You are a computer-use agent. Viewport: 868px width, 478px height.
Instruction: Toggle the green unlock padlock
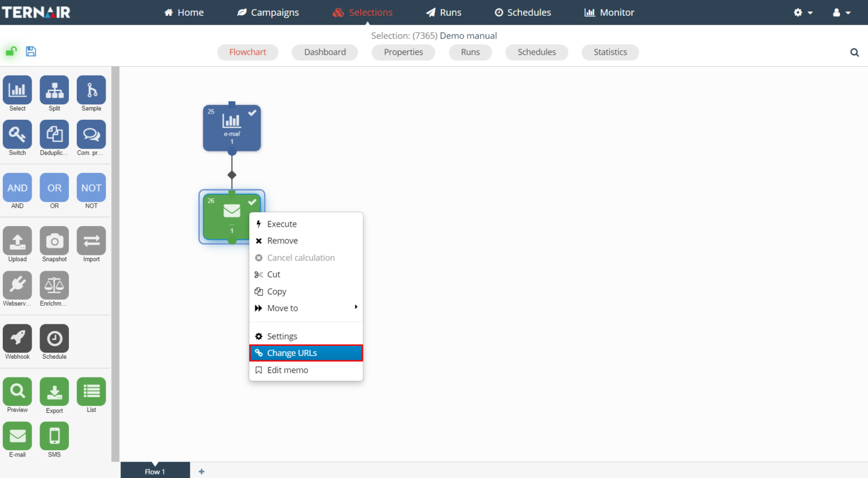[x=11, y=51]
